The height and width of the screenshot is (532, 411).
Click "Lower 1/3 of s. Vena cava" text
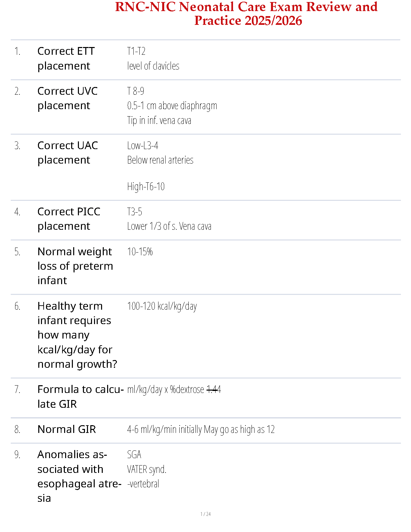[169, 226]
